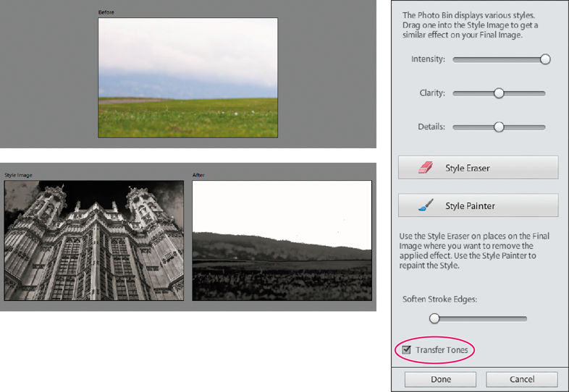
Task: Click the middle of the Intensity slider track
Action: point(500,59)
